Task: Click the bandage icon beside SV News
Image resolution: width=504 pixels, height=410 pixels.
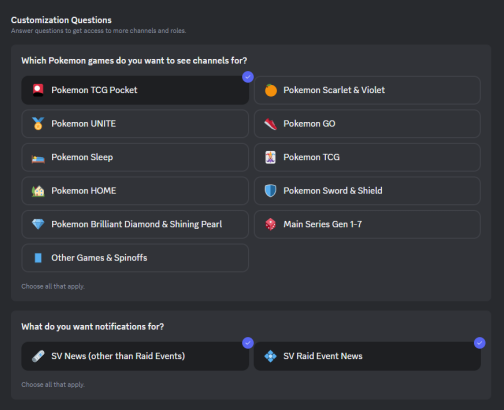Action: [x=38, y=356]
